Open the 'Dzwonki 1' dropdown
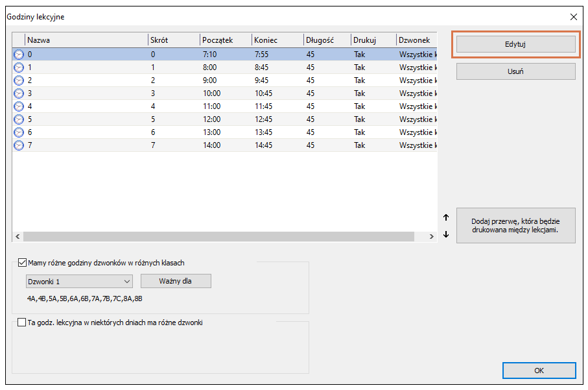Image resolution: width=588 pixels, height=390 pixels. point(79,282)
